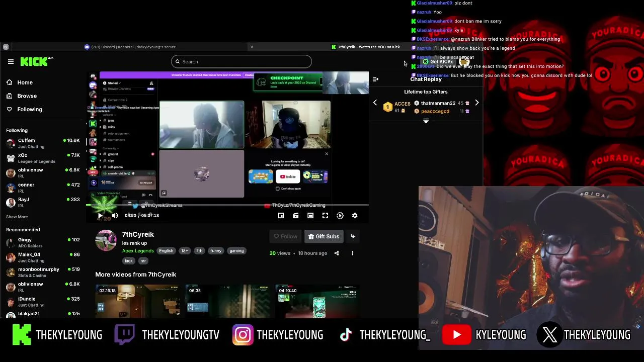Open xQc's channel from Following list
The height and width of the screenshot is (362, 644).
tap(43, 158)
